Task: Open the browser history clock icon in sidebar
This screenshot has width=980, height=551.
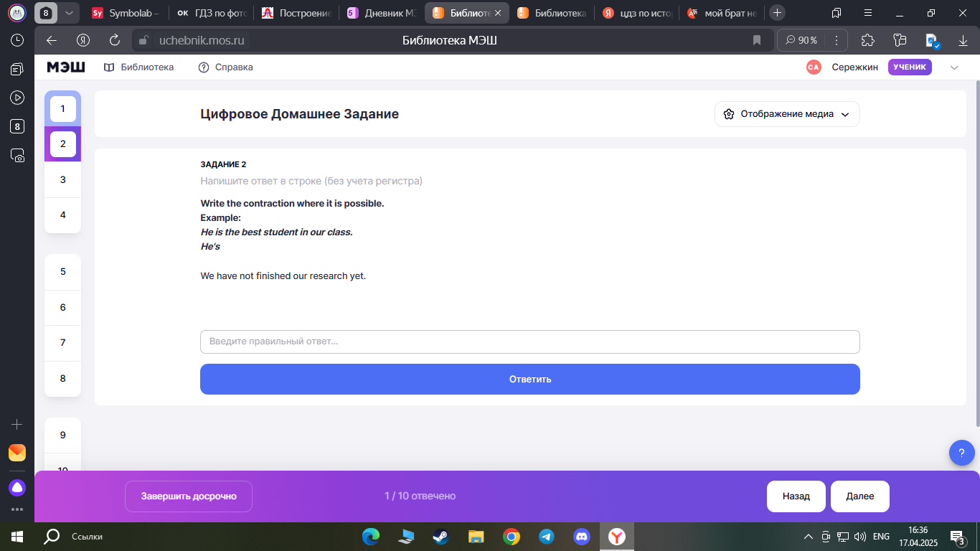Action: coord(17,40)
